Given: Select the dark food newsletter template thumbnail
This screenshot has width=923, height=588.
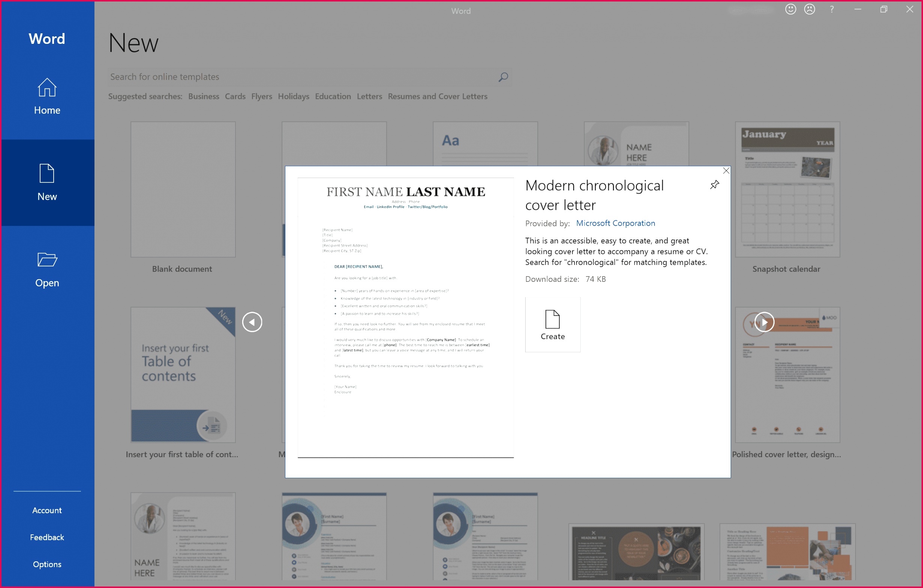Looking at the screenshot, I should point(636,552).
